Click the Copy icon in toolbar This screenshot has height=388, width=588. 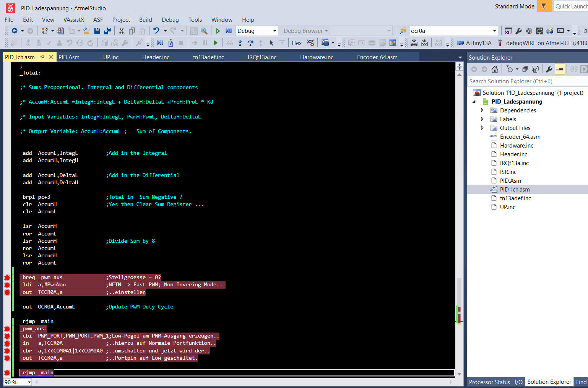(x=132, y=31)
